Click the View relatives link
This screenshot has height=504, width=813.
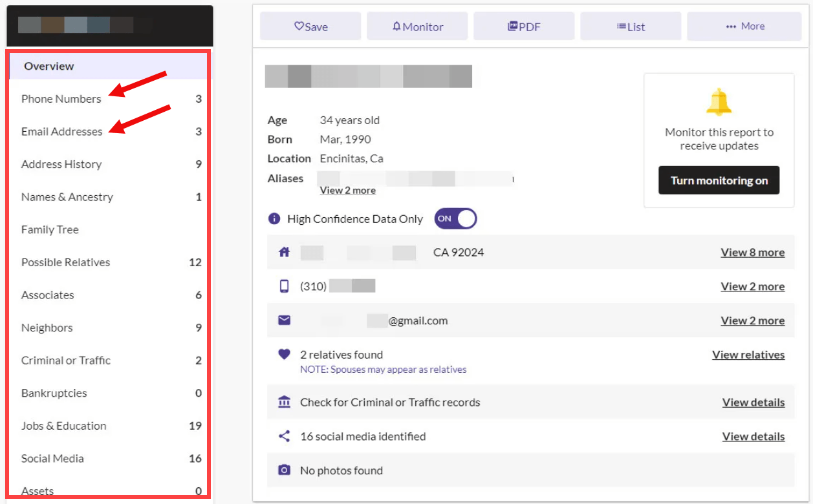pos(748,355)
